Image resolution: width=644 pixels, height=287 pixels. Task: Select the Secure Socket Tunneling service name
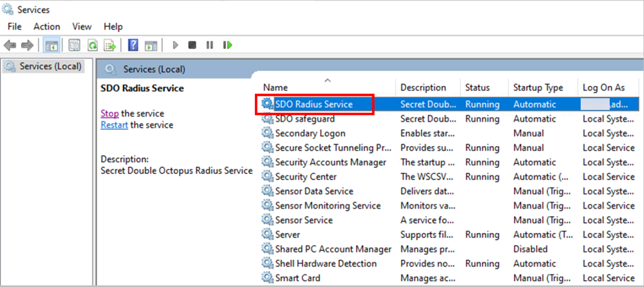click(333, 148)
